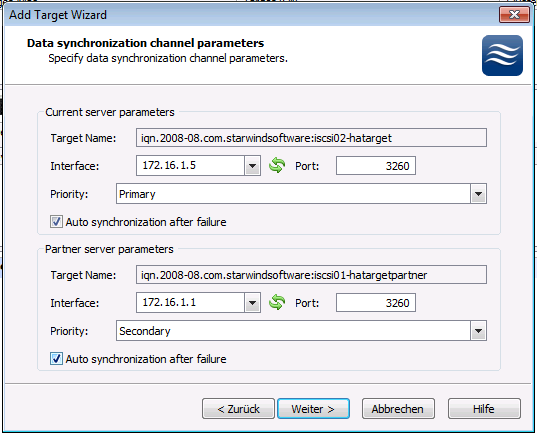This screenshot has width=537, height=434.
Task: Click the Weiter > button
Action: (313, 409)
